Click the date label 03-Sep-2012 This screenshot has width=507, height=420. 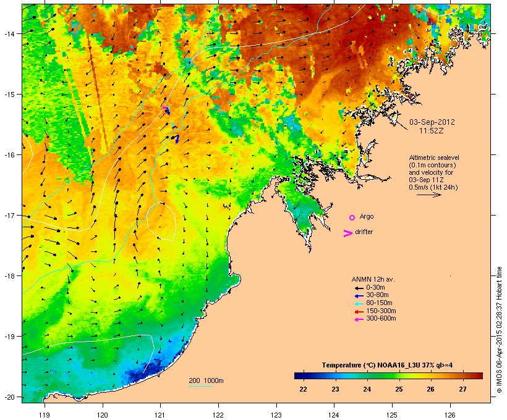click(x=432, y=122)
